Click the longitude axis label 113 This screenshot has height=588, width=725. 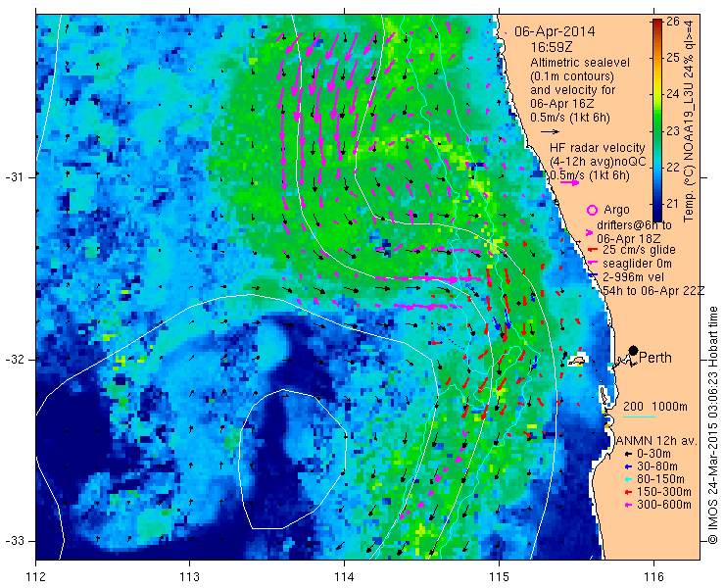tap(189, 576)
